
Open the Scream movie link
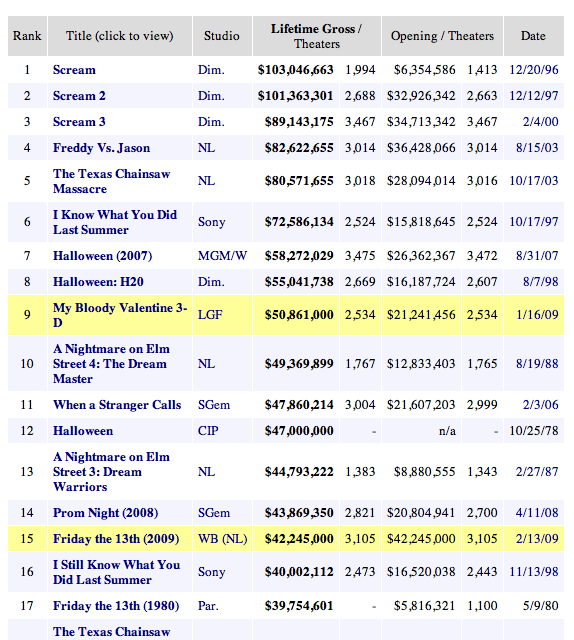click(74, 70)
